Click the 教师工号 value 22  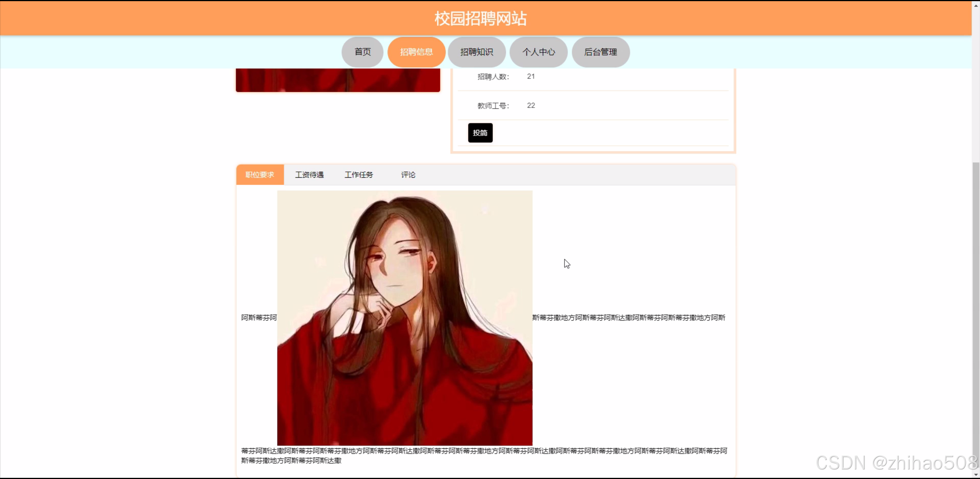531,105
